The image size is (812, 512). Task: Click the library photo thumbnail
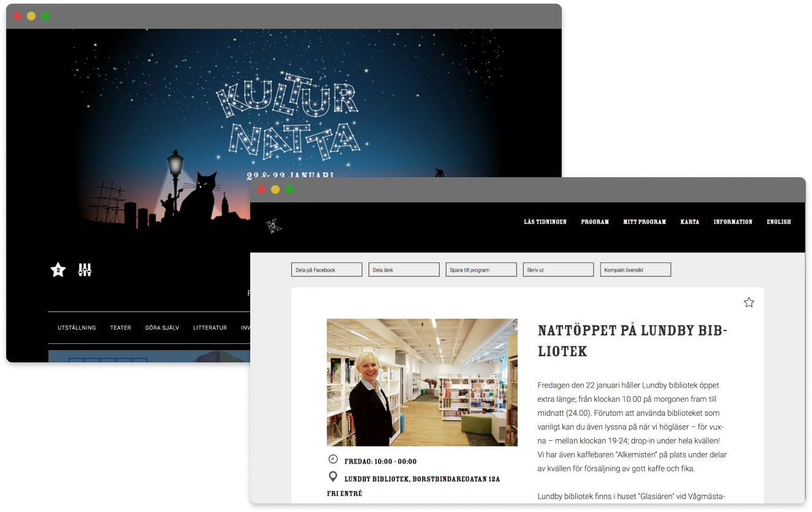[x=422, y=382]
